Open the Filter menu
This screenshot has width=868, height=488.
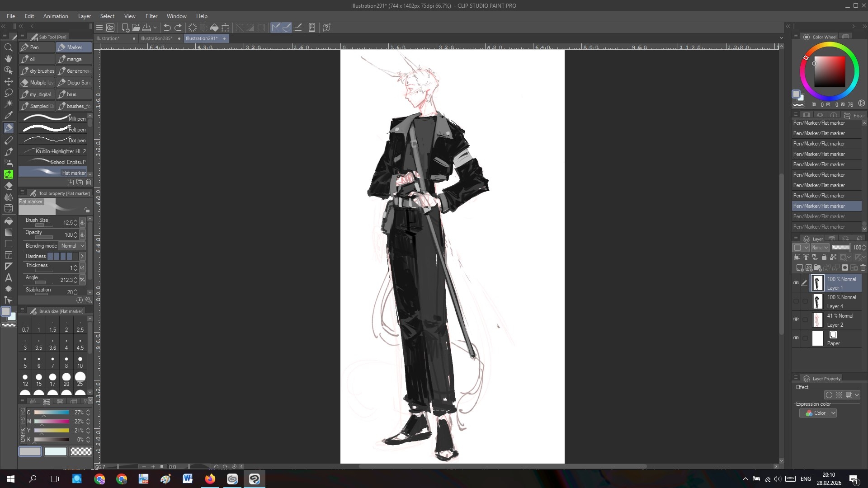coord(151,16)
